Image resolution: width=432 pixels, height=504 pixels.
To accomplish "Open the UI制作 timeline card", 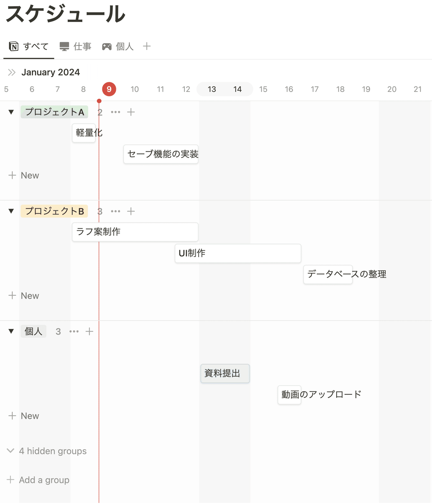I will point(238,253).
